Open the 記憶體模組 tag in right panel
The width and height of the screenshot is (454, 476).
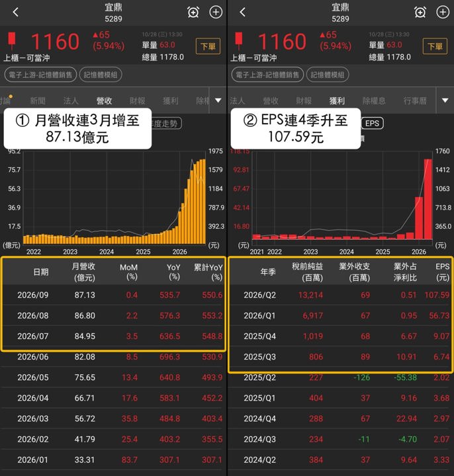(328, 75)
